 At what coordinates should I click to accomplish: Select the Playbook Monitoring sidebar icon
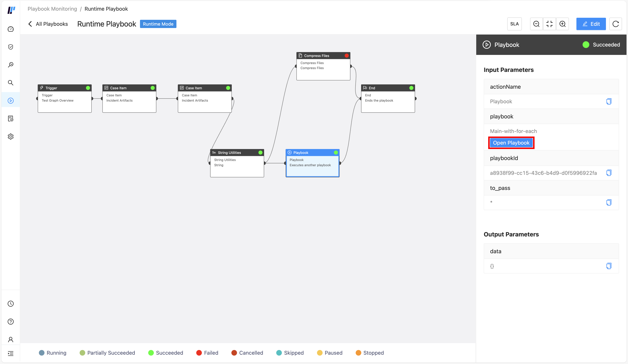10,100
